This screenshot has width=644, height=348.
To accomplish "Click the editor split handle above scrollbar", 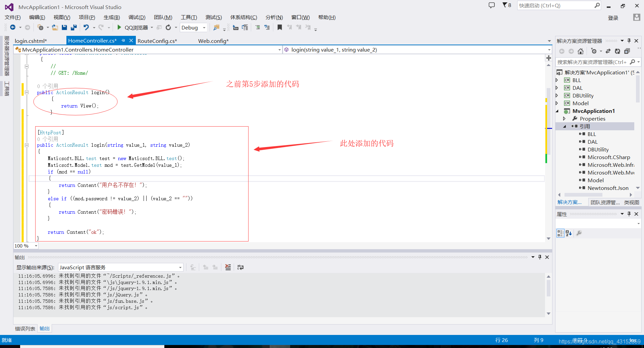I will tap(549, 58).
